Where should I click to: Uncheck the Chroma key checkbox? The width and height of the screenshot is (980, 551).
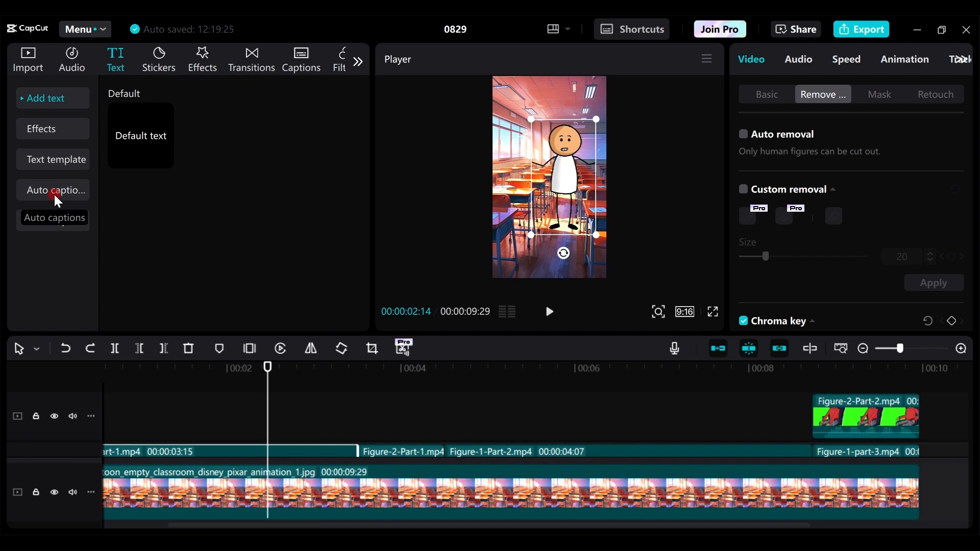743,321
